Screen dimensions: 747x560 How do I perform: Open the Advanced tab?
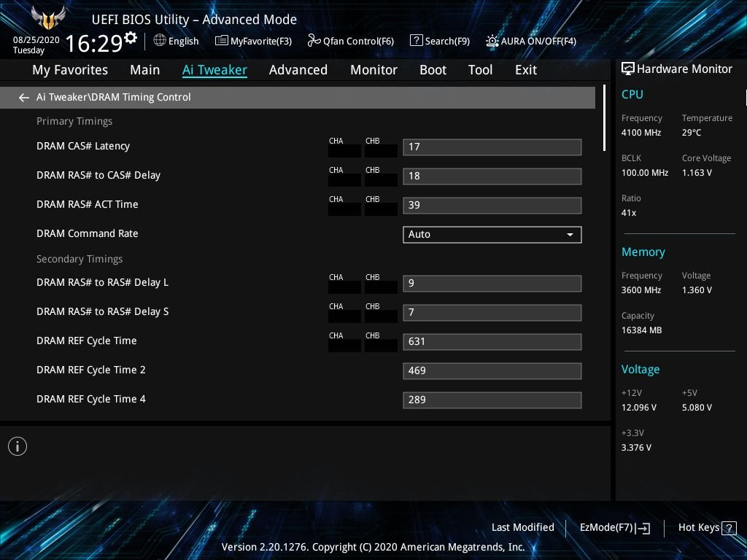point(298,70)
